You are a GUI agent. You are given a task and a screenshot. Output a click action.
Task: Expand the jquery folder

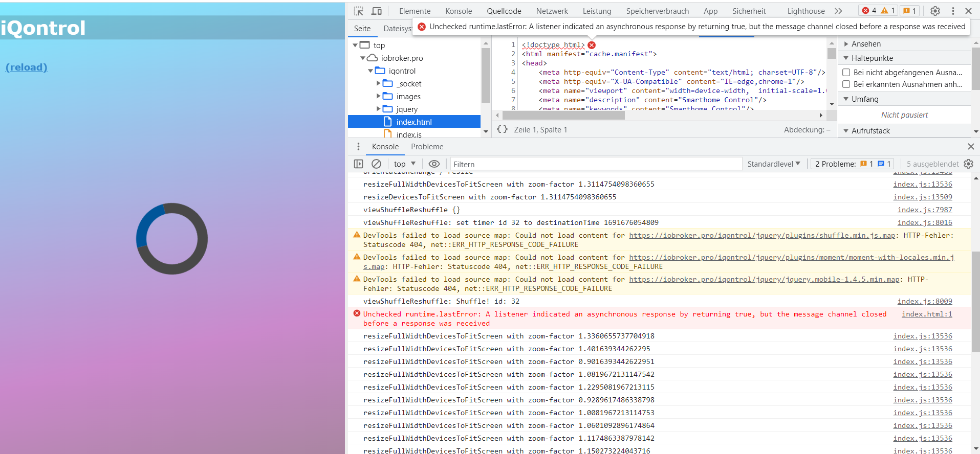click(x=379, y=109)
